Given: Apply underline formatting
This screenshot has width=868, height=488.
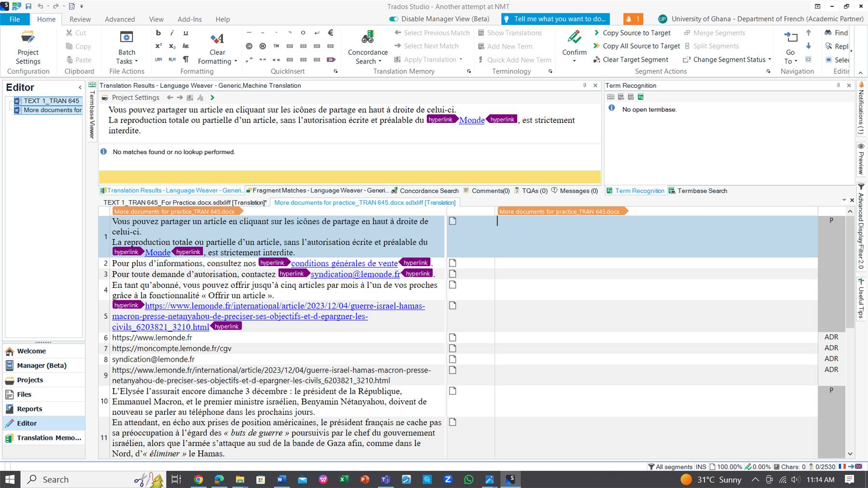Looking at the screenshot, I should [186, 33].
